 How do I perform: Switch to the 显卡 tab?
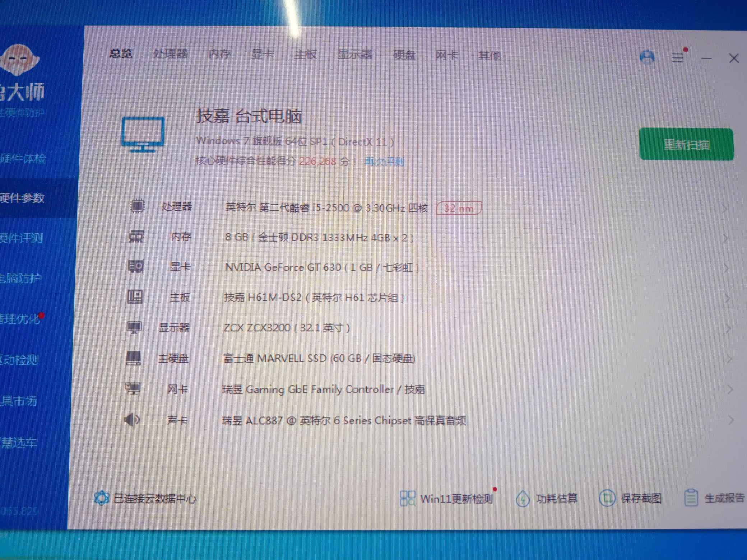[262, 54]
